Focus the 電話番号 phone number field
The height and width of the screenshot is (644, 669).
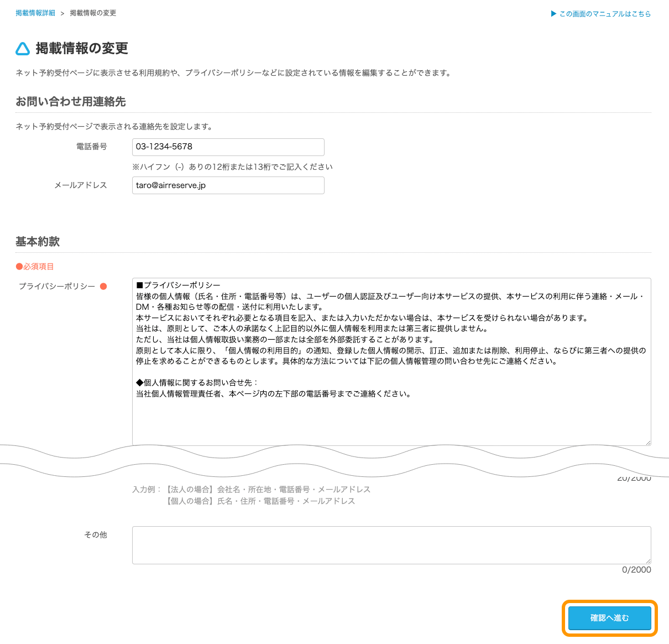228,147
